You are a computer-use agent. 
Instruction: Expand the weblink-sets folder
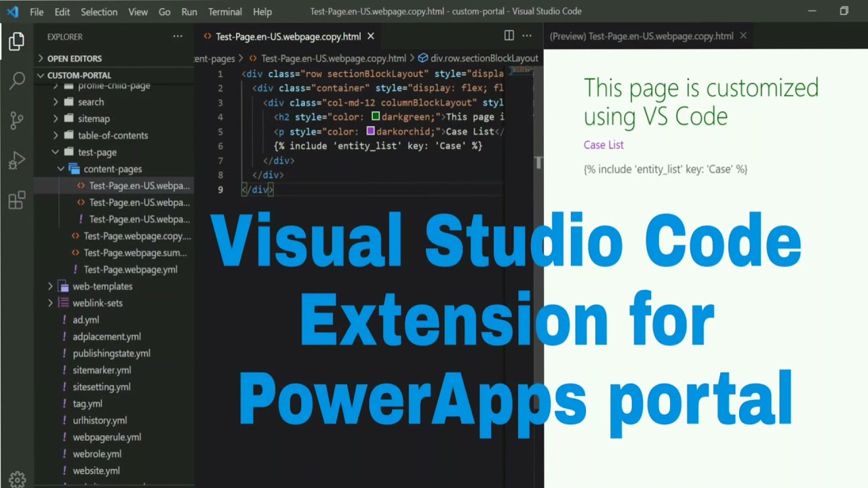pyautogui.click(x=98, y=303)
